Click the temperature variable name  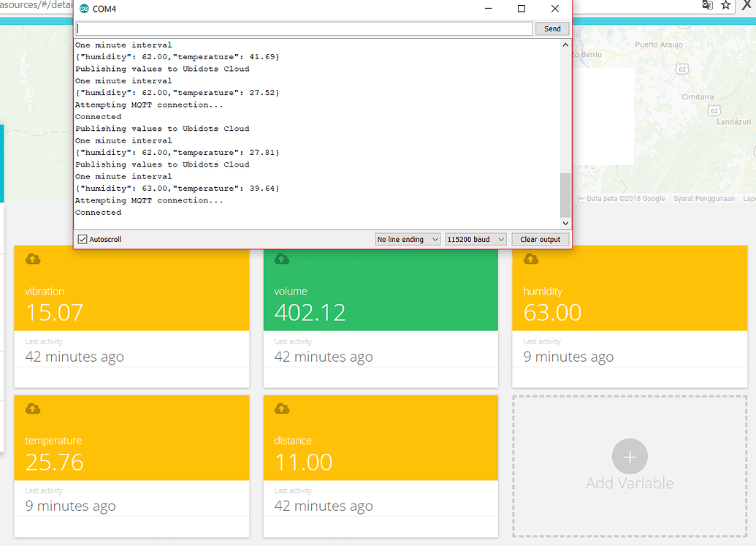[53, 440]
